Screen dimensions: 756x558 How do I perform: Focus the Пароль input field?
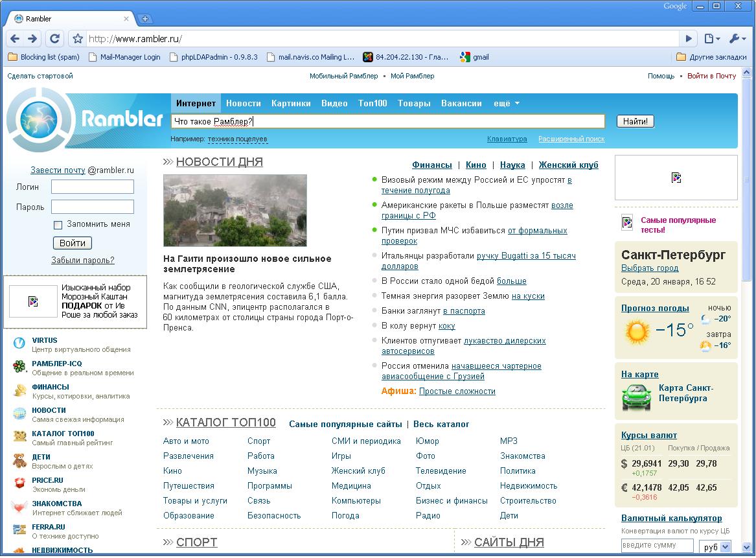tap(93, 207)
